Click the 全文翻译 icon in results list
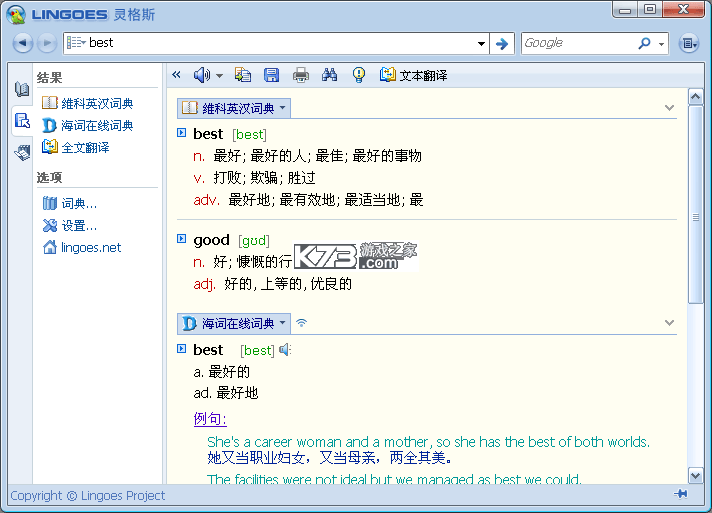The height and width of the screenshot is (513, 712). pos(49,147)
